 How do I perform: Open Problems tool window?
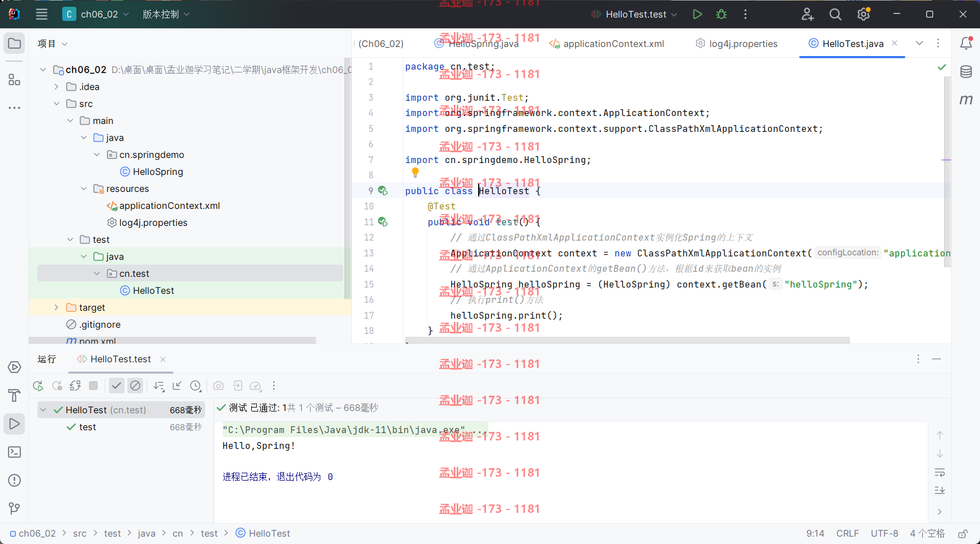click(14, 481)
